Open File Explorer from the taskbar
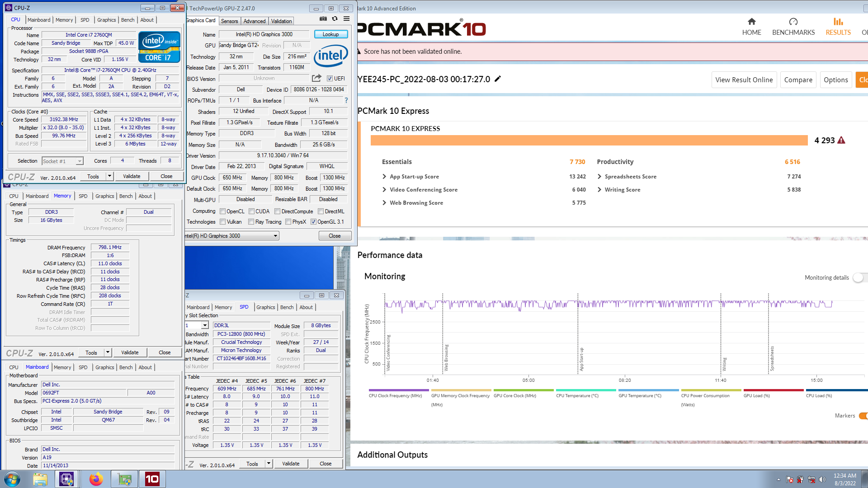Viewport: 868px width, 488px height. (x=40, y=479)
